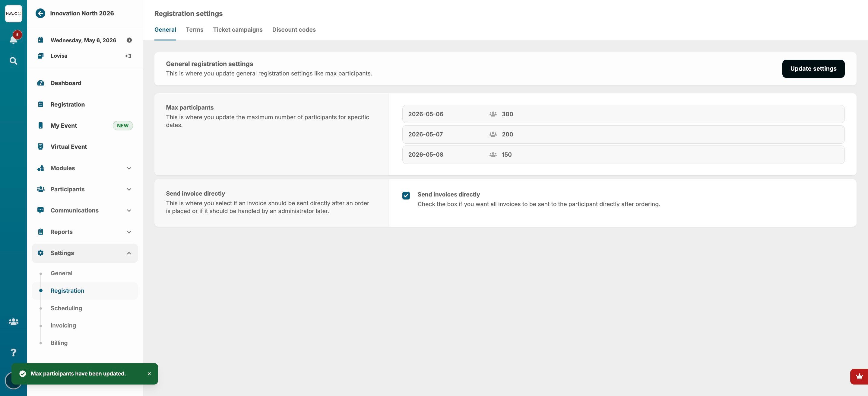This screenshot has width=868, height=396.
Task: Open the Virtual Event menu item
Action: (x=69, y=147)
